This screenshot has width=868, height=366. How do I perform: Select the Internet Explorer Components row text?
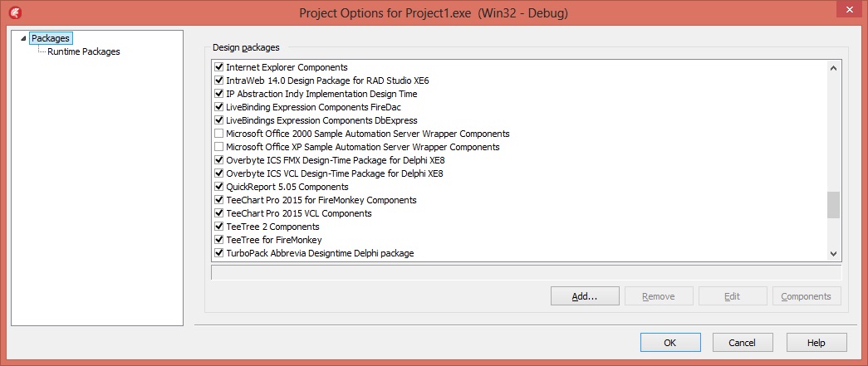[287, 67]
